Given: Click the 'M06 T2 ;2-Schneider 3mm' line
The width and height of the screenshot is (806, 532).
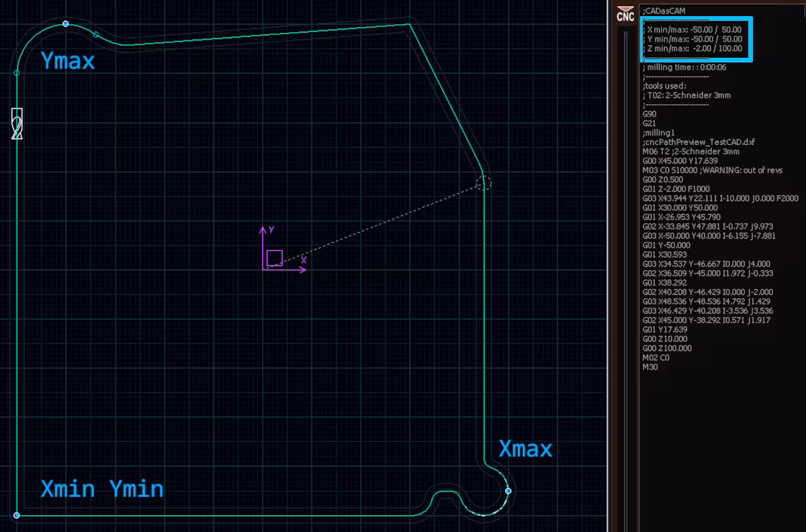Looking at the screenshot, I should point(692,152).
